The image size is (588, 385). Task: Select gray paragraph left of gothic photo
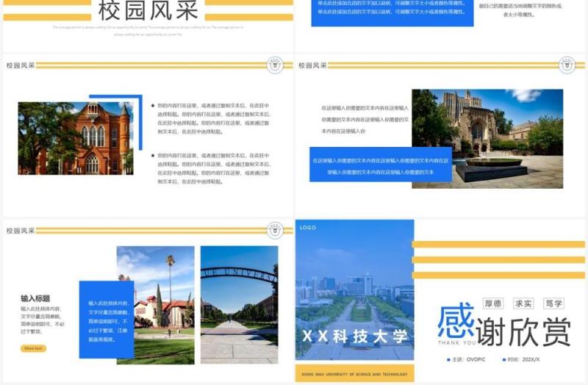click(x=365, y=120)
